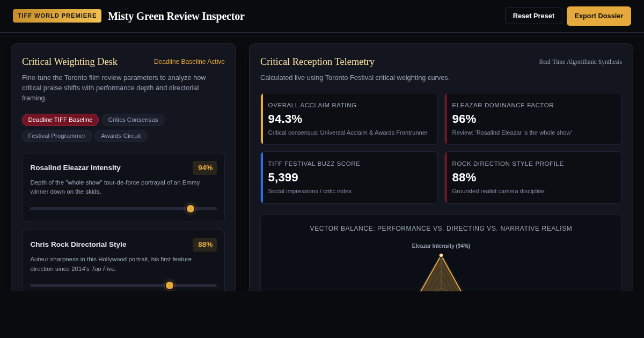
Task: Click the 88% directorial style badge
Action: (x=205, y=245)
